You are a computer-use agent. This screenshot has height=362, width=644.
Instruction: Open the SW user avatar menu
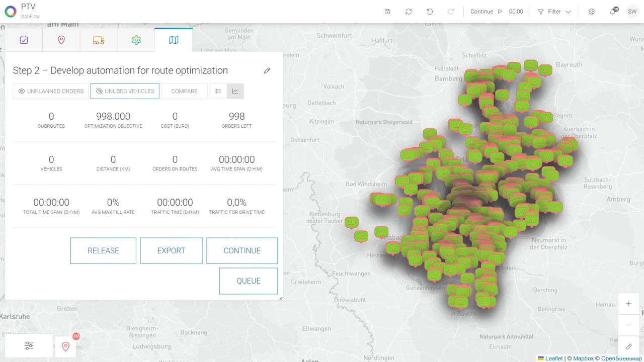[632, 12]
